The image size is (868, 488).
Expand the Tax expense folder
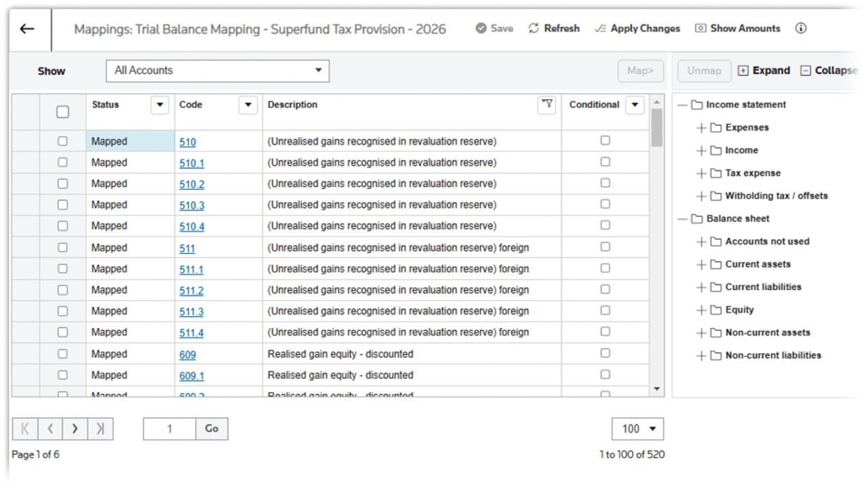click(x=701, y=174)
